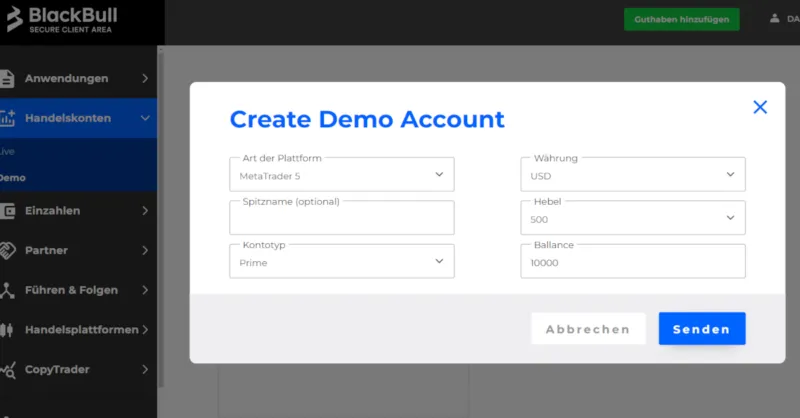800x418 pixels.
Task: Close the Create Demo Account dialog
Action: point(760,107)
